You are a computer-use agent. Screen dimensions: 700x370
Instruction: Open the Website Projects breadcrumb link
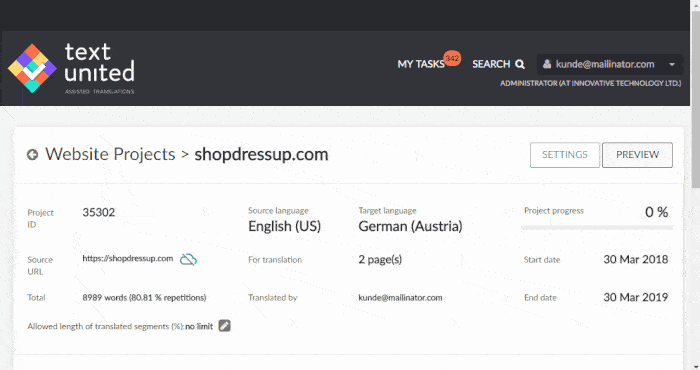[110, 154]
